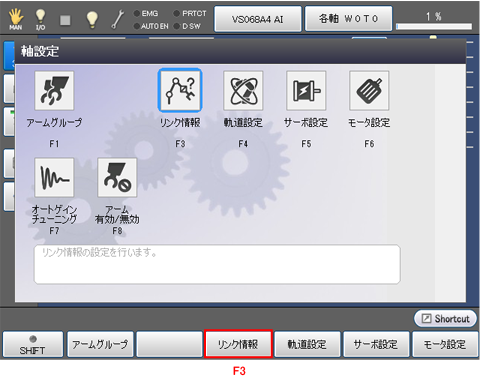Click the I/O light bulb icon
This screenshot has width=480, height=377.
[x=40, y=19]
